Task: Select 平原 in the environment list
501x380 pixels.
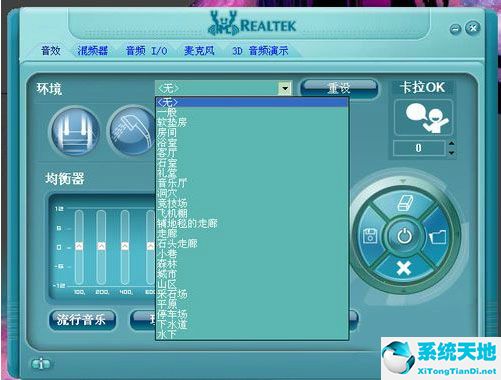Action: click(252, 304)
